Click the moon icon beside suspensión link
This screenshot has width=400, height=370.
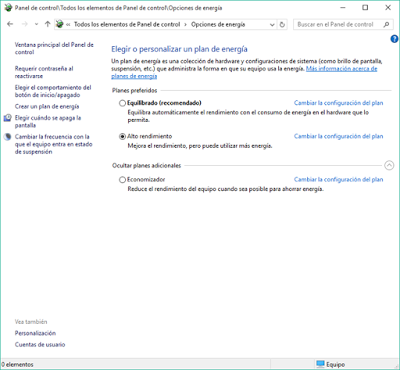pyautogui.click(x=8, y=137)
